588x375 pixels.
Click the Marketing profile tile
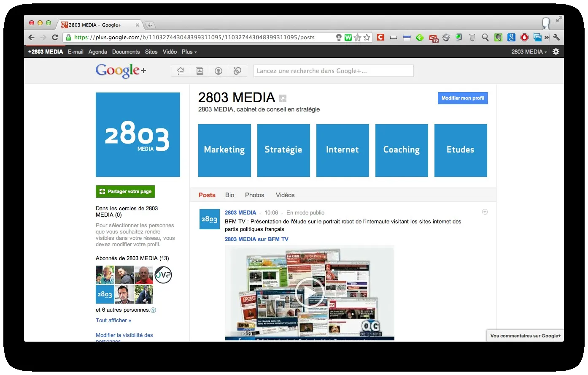click(224, 150)
